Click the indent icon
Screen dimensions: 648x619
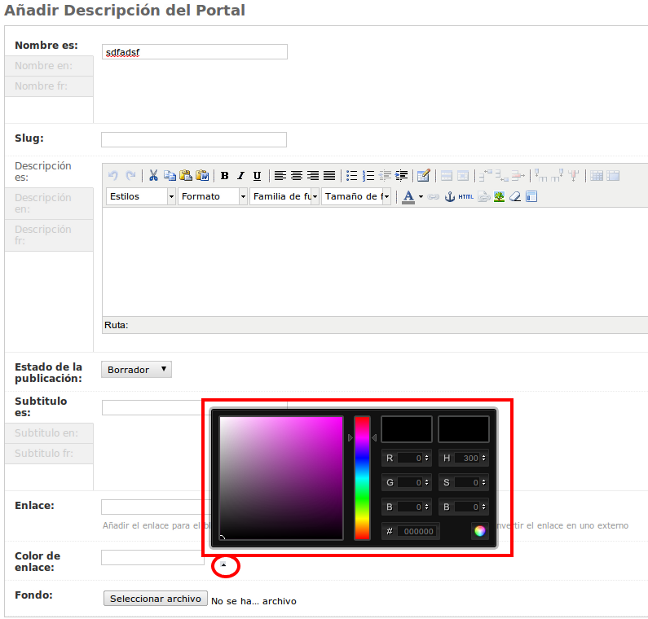[401, 176]
